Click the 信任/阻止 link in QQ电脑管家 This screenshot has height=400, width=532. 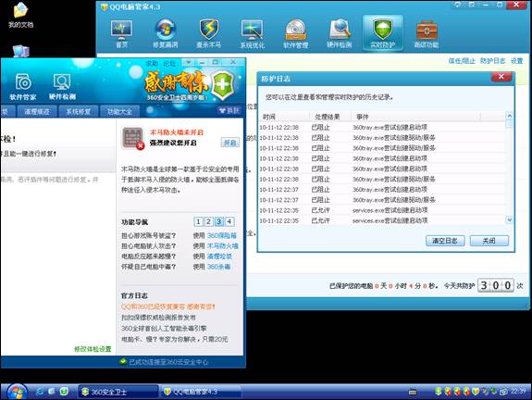462,61
